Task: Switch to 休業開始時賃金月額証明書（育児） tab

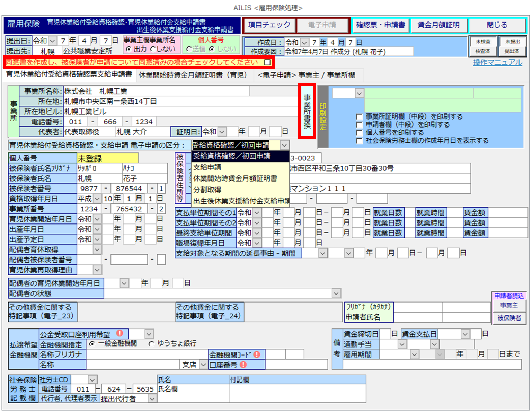Action: coord(193,75)
